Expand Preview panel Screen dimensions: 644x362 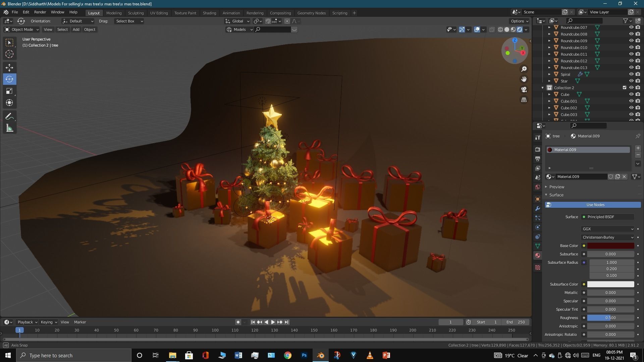point(557,187)
